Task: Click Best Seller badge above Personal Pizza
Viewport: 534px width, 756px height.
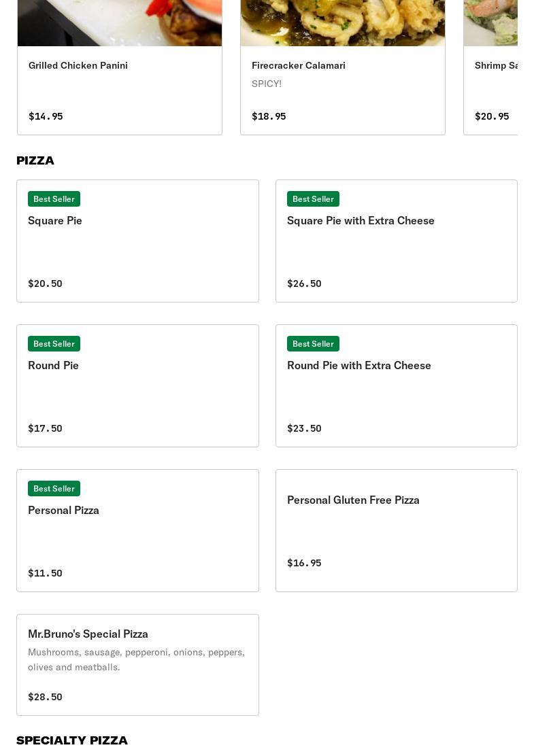Action: pos(54,488)
